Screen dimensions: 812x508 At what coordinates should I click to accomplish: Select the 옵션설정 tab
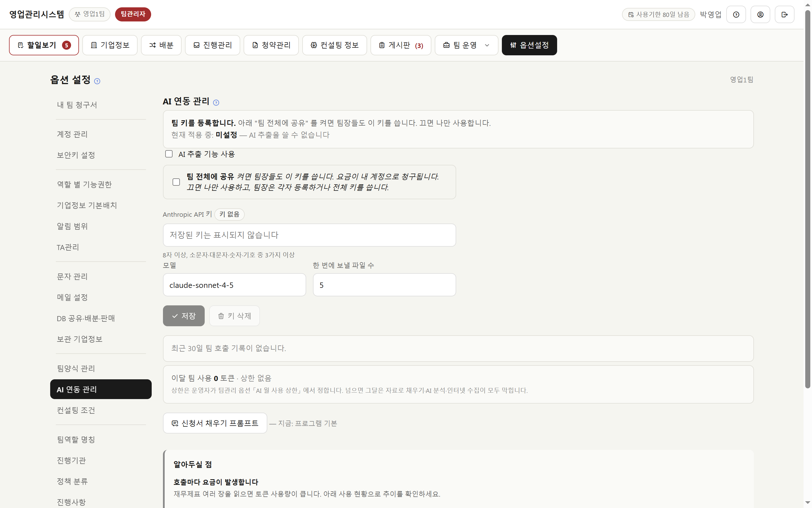529,45
